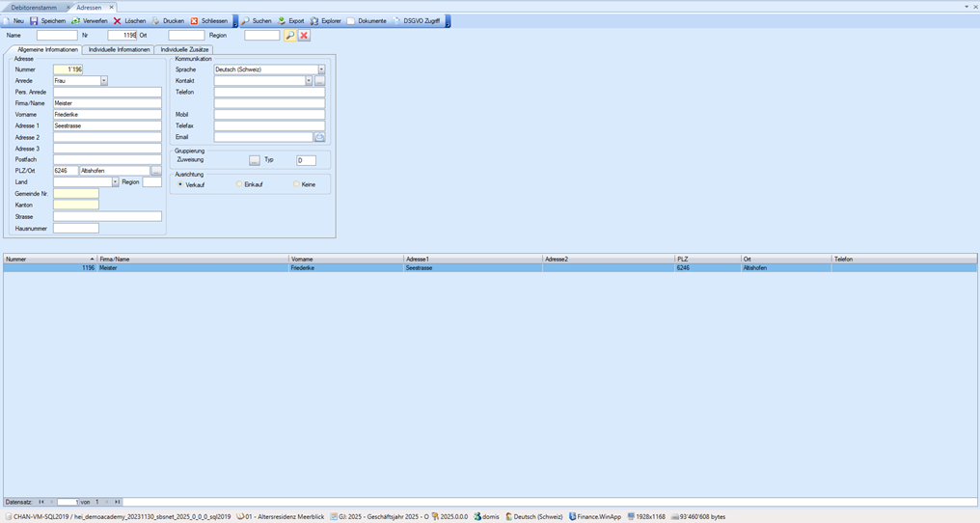Sort by PLZ column header
This screenshot has height=523, width=980.
tap(708, 259)
